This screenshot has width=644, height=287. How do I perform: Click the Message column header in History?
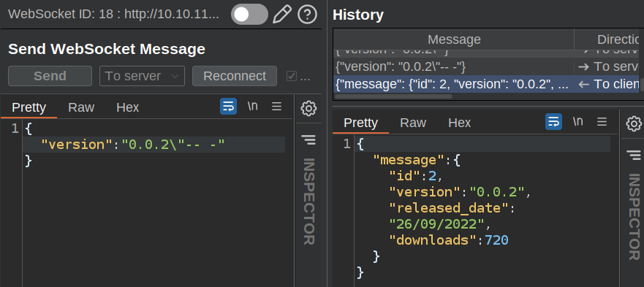pyautogui.click(x=454, y=39)
